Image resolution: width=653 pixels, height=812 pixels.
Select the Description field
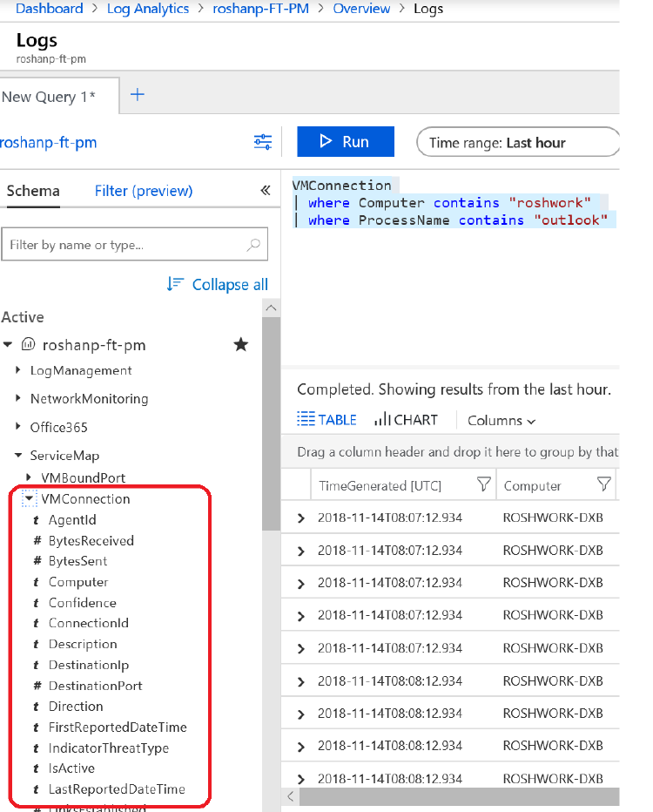click(83, 644)
